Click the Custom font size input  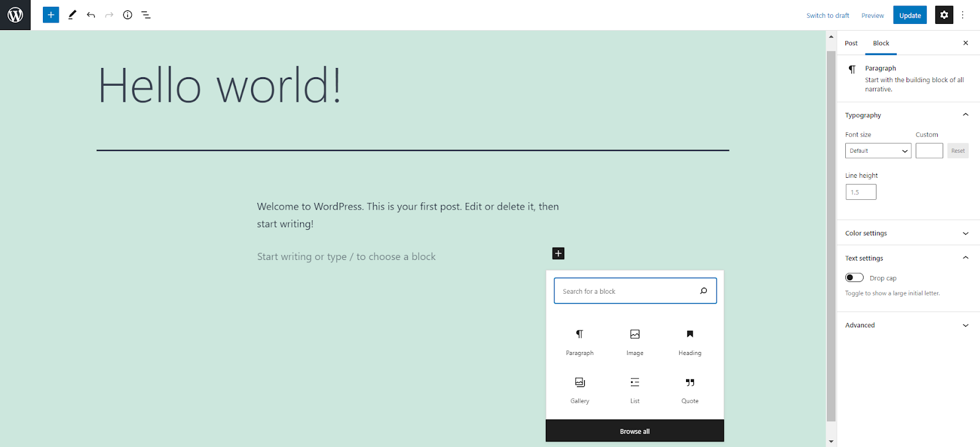[x=929, y=151]
